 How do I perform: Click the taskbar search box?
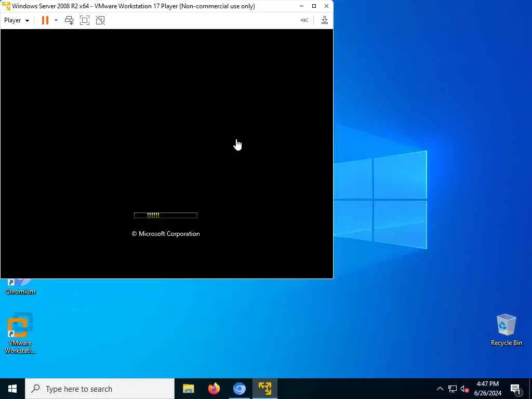coord(100,389)
